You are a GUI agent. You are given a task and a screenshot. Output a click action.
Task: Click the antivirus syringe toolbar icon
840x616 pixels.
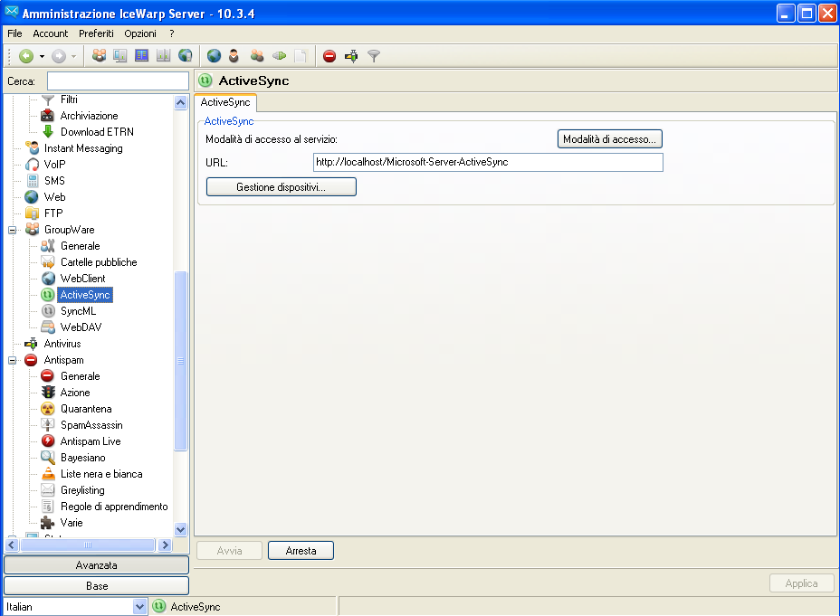[x=351, y=56]
